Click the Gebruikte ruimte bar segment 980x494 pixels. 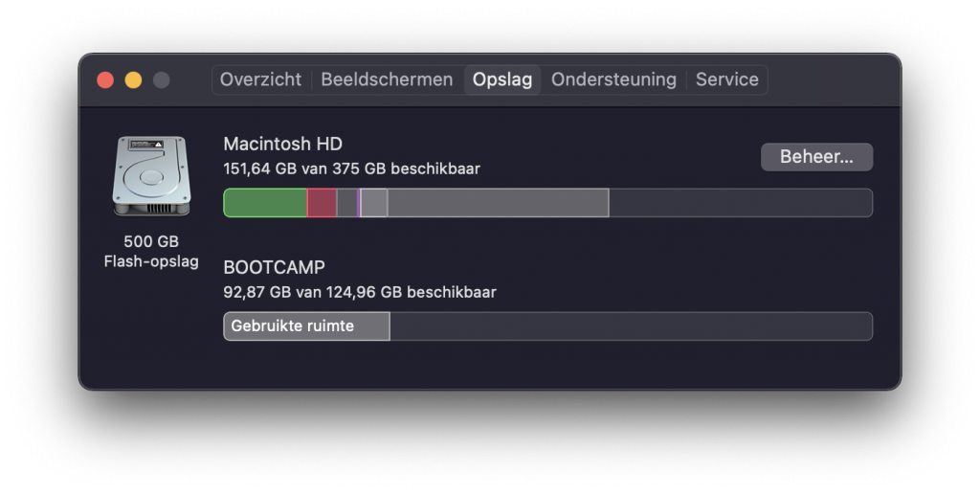click(x=306, y=326)
